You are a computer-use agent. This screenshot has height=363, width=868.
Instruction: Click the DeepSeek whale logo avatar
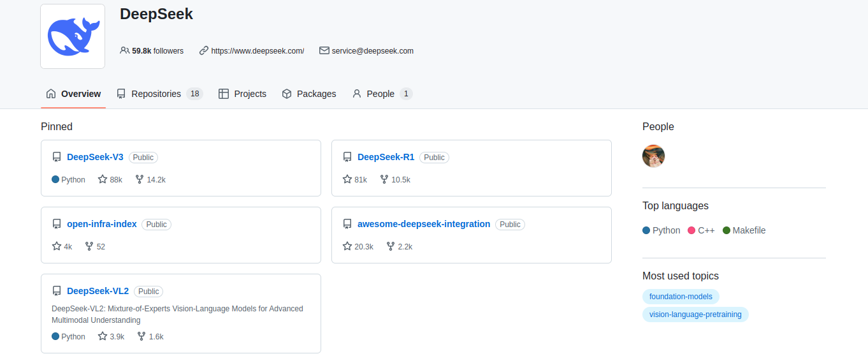coord(73,36)
